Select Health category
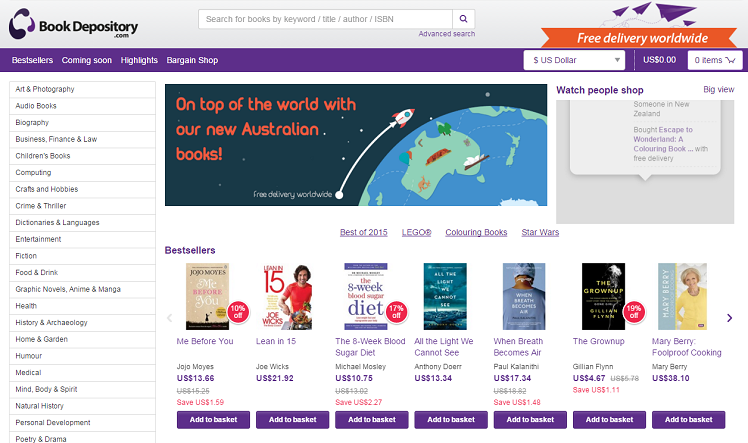This screenshot has height=443, width=748. [x=83, y=306]
